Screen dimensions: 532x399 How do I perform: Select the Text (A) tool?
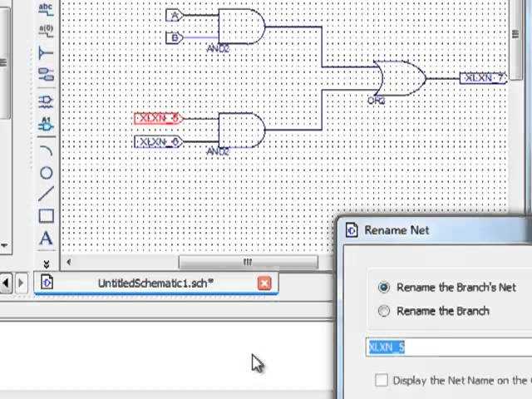coord(47,238)
